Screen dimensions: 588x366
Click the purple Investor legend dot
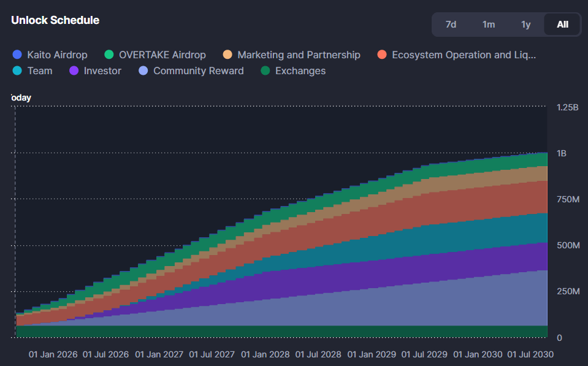click(x=74, y=71)
